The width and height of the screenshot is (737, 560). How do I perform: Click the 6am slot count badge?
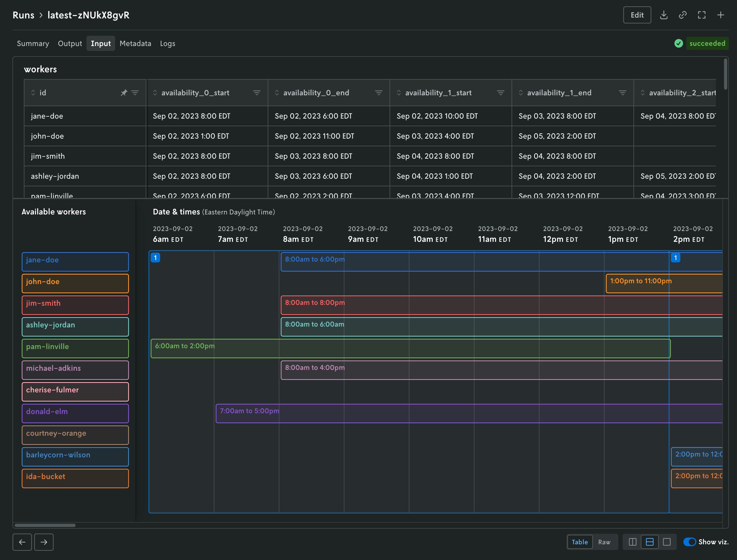156,258
